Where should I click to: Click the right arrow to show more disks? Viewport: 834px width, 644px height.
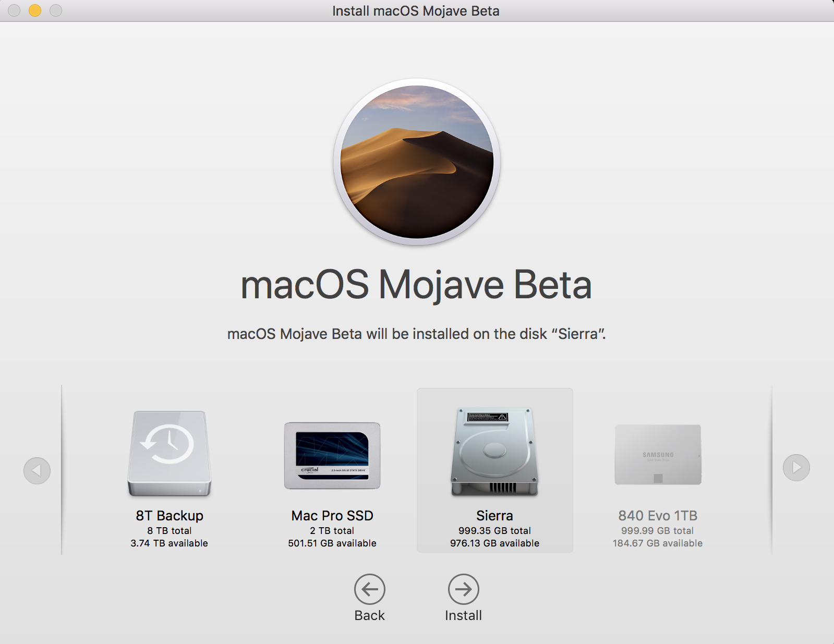click(x=796, y=468)
